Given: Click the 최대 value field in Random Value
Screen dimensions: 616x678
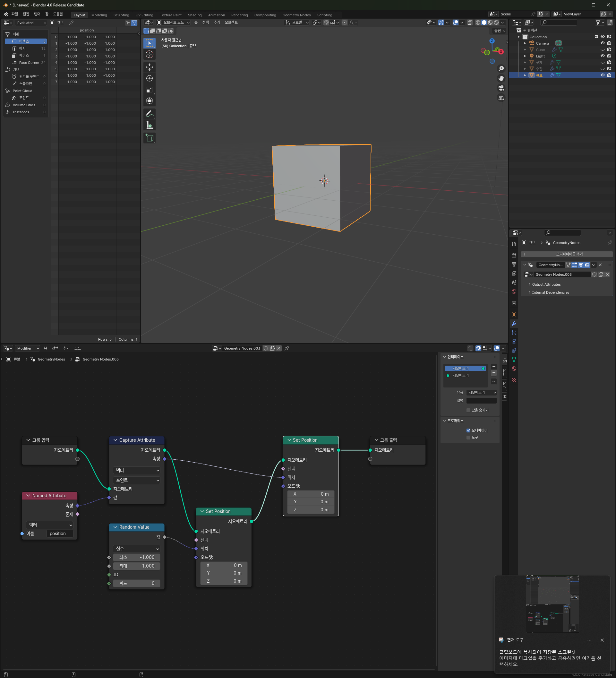Looking at the screenshot, I should point(136,566).
